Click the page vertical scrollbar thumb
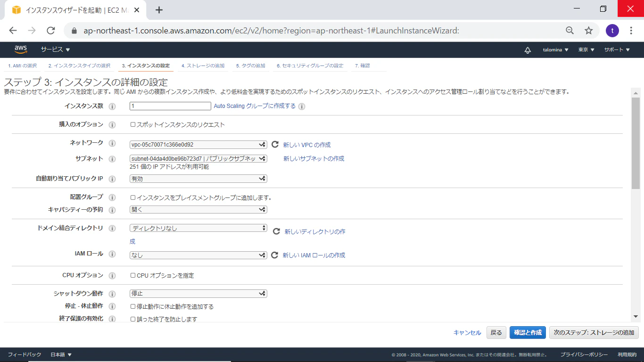Image resolution: width=644 pixels, height=362 pixels. tap(636, 143)
